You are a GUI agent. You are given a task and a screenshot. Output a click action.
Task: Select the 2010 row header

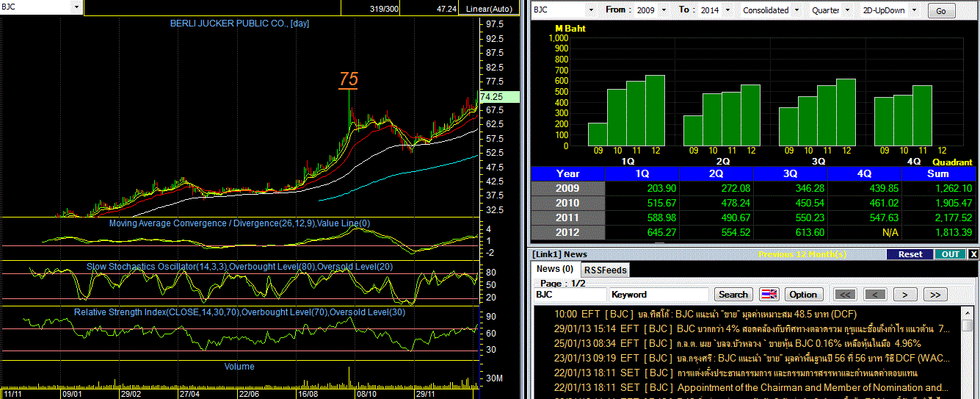tap(568, 204)
